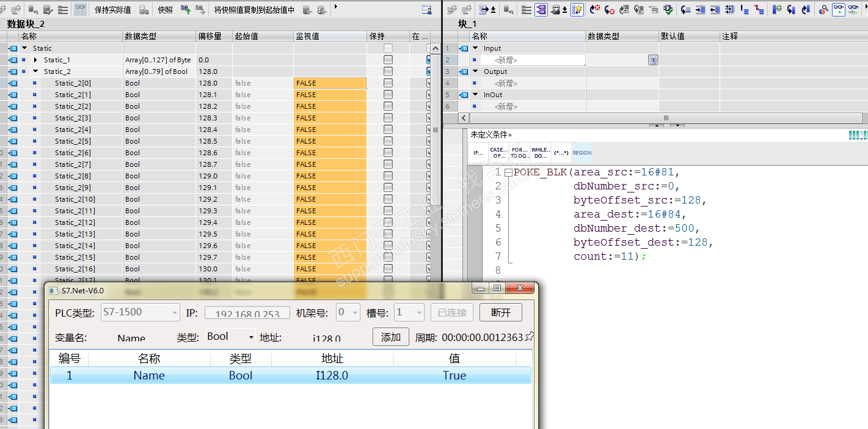Click 将快照值复制到起始值中 button
This screenshot has width=868, height=429.
point(254,10)
